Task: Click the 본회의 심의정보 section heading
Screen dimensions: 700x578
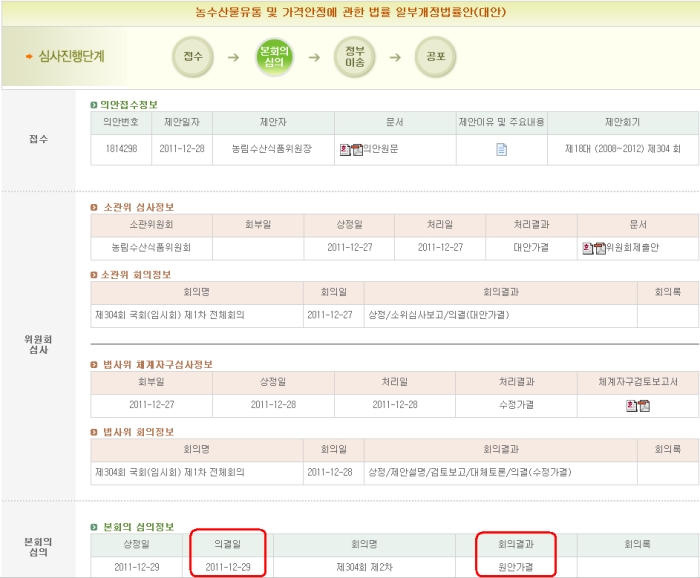Action: point(138,528)
